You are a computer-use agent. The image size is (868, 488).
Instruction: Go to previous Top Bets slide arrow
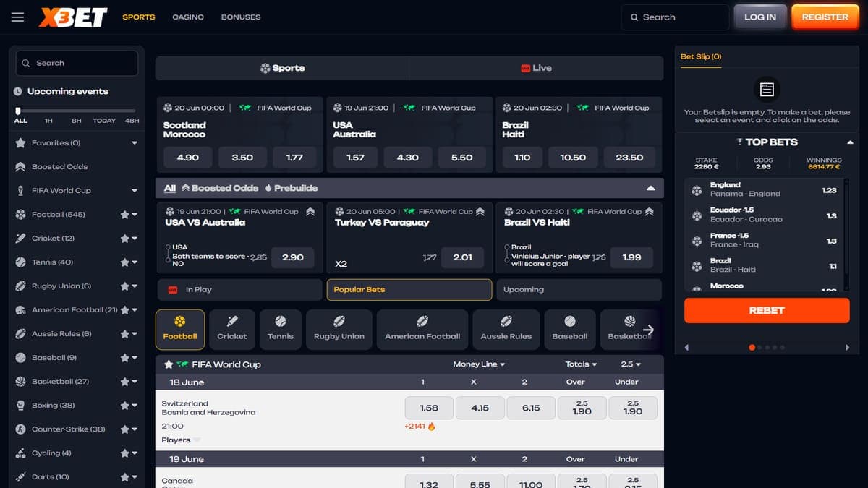[x=686, y=348]
